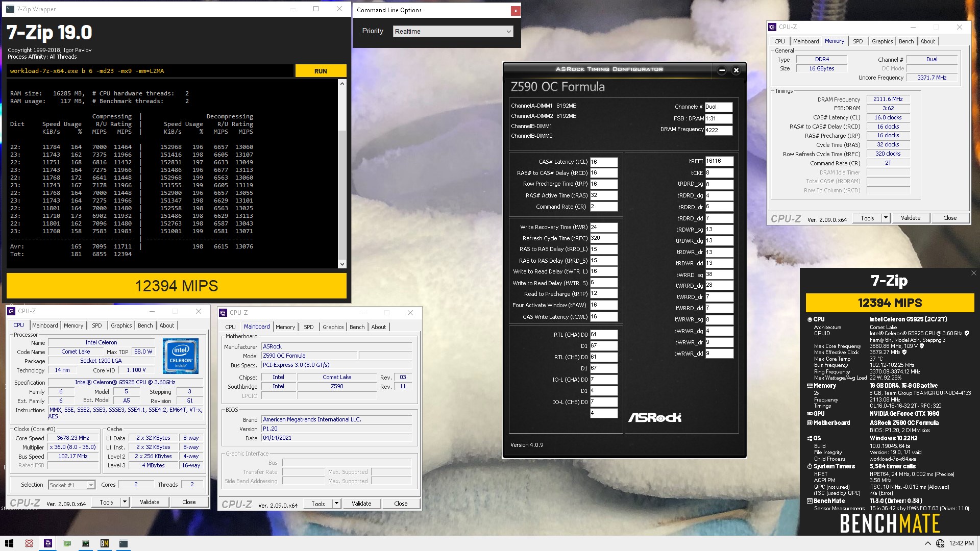Click Validate in the CPU-Z Memory window
980x551 pixels.
(x=910, y=218)
